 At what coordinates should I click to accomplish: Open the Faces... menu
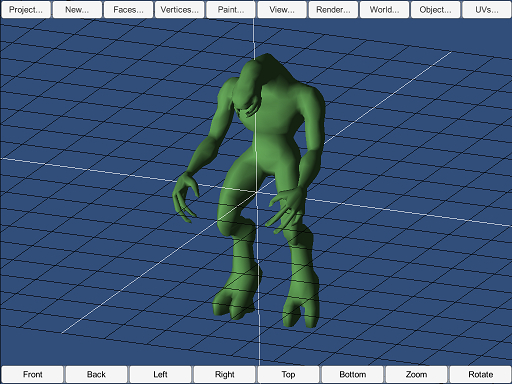128,10
